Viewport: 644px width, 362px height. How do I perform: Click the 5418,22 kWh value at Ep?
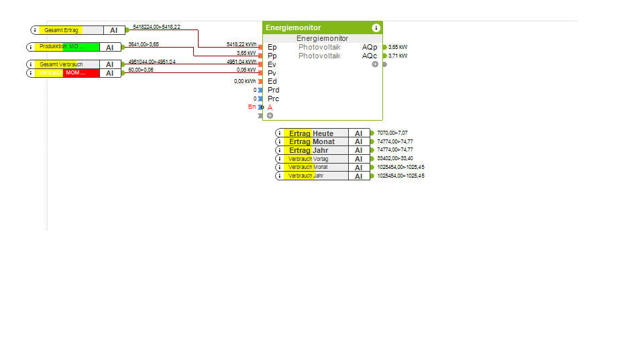(241, 44)
